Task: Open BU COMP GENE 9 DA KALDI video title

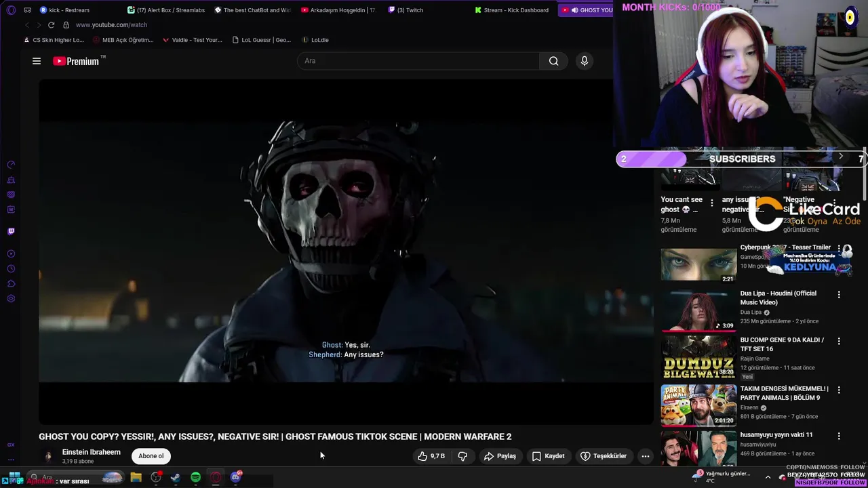Action: tap(782, 344)
